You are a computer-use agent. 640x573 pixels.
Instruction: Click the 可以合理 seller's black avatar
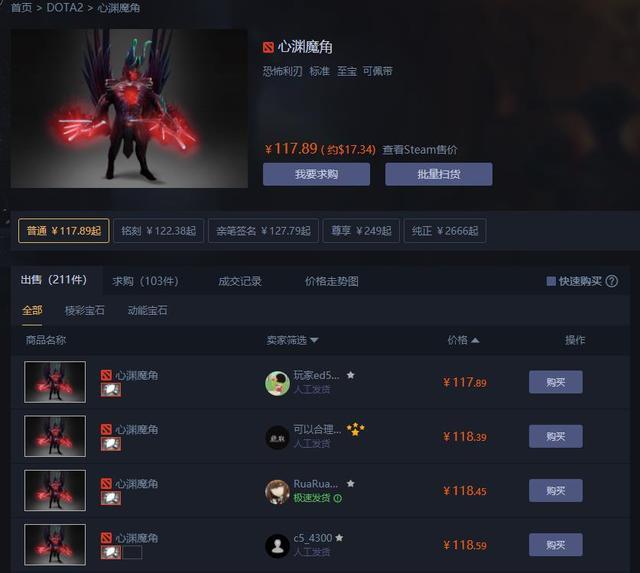pyautogui.click(x=278, y=437)
